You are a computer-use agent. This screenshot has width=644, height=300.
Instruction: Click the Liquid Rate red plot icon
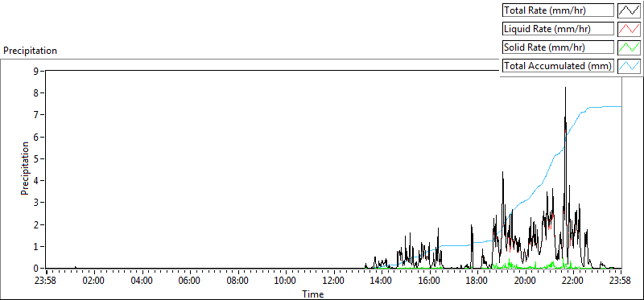pyautogui.click(x=630, y=29)
